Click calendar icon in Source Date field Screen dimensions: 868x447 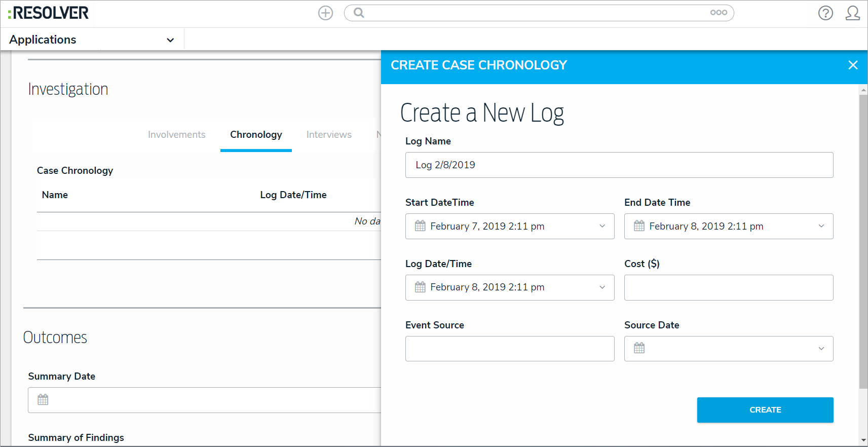point(639,348)
